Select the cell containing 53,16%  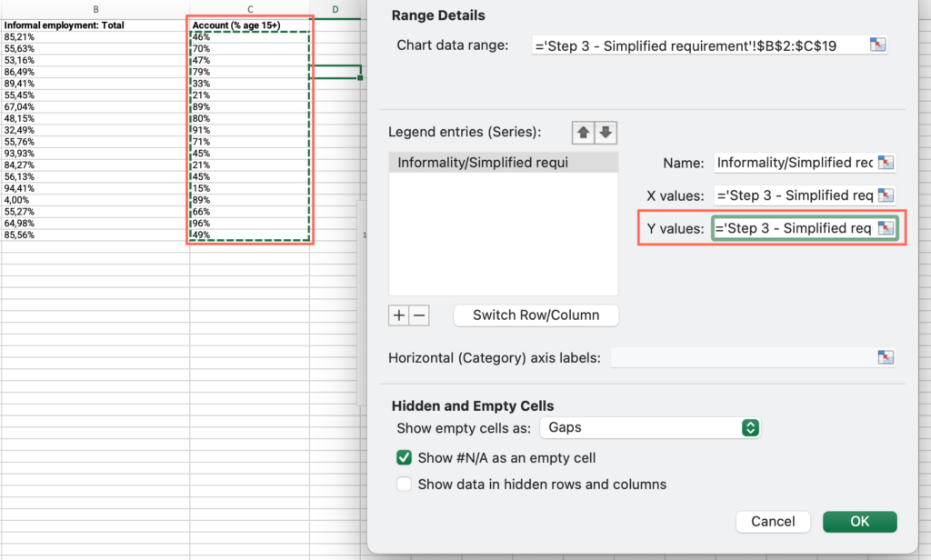point(95,60)
